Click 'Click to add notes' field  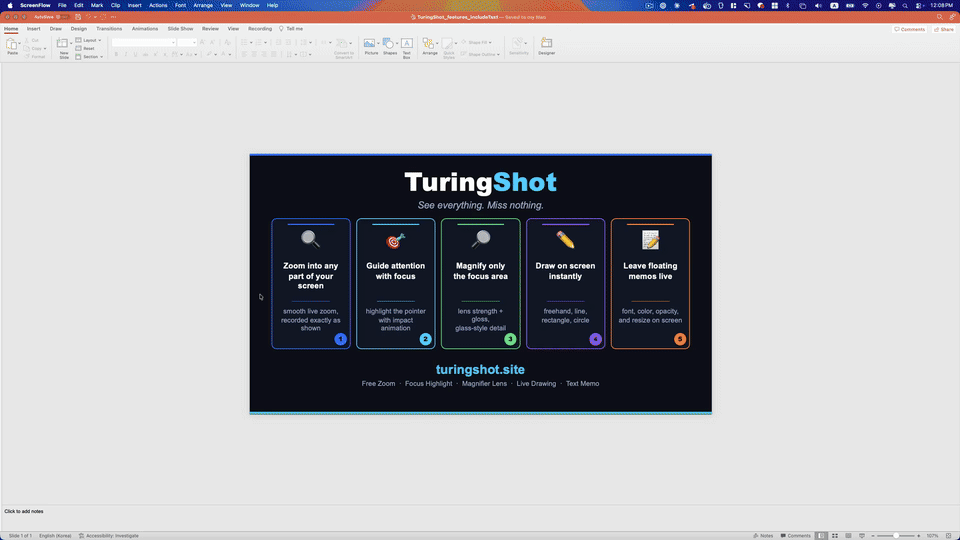pyautogui.click(x=24, y=511)
